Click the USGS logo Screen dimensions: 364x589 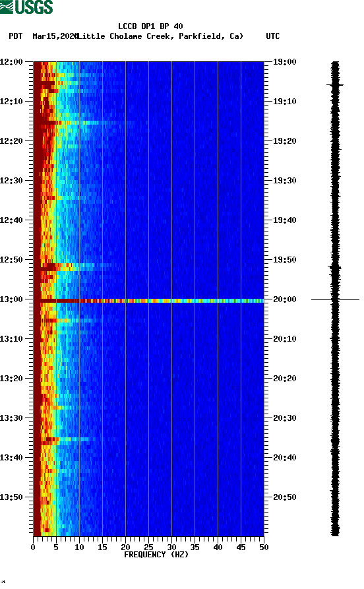(x=26, y=7)
